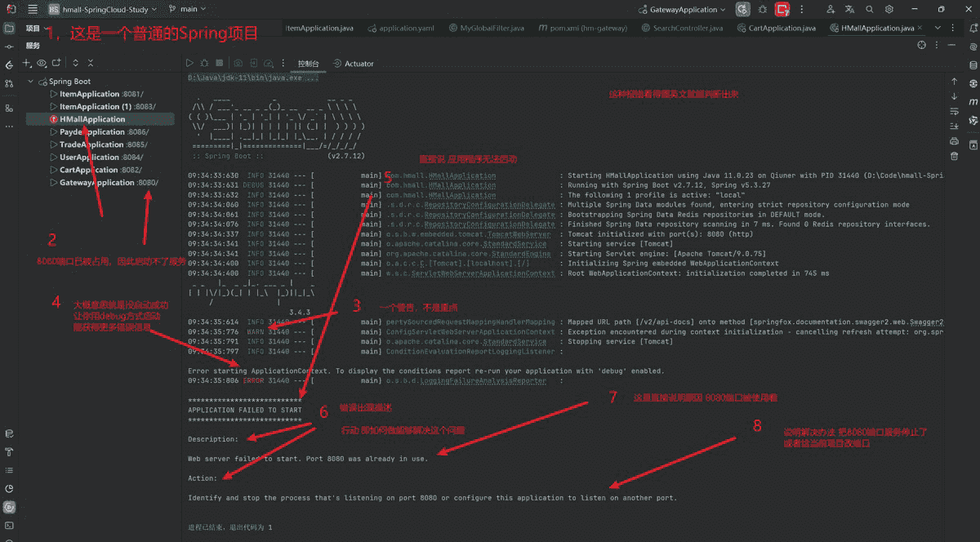The width and height of the screenshot is (980, 542).
Task: Clear console with the trash icon
Action: tap(954, 155)
